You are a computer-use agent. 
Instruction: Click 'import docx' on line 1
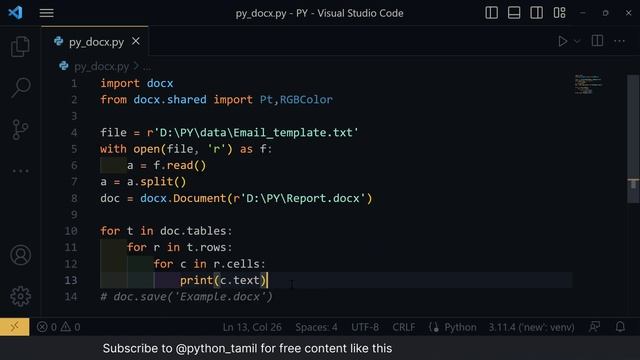pos(137,83)
